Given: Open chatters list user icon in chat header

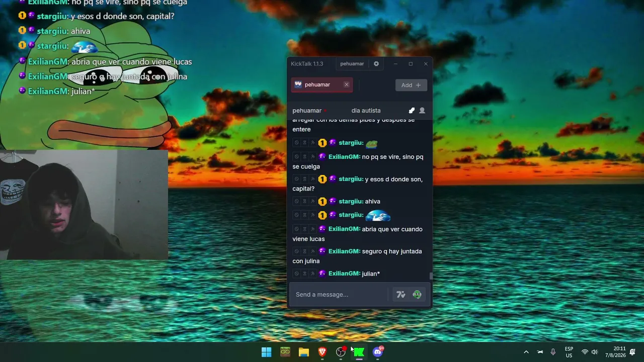Looking at the screenshot, I should click(x=422, y=111).
